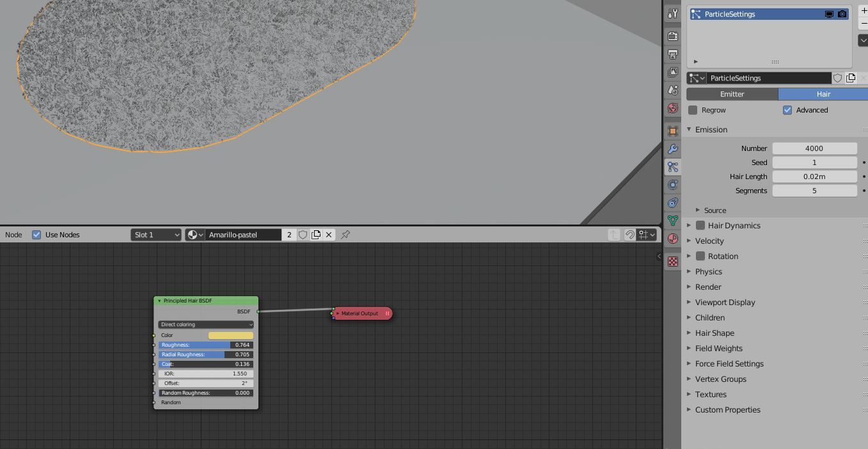This screenshot has height=449, width=868.
Task: Expand the Velocity panel
Action: pos(709,240)
